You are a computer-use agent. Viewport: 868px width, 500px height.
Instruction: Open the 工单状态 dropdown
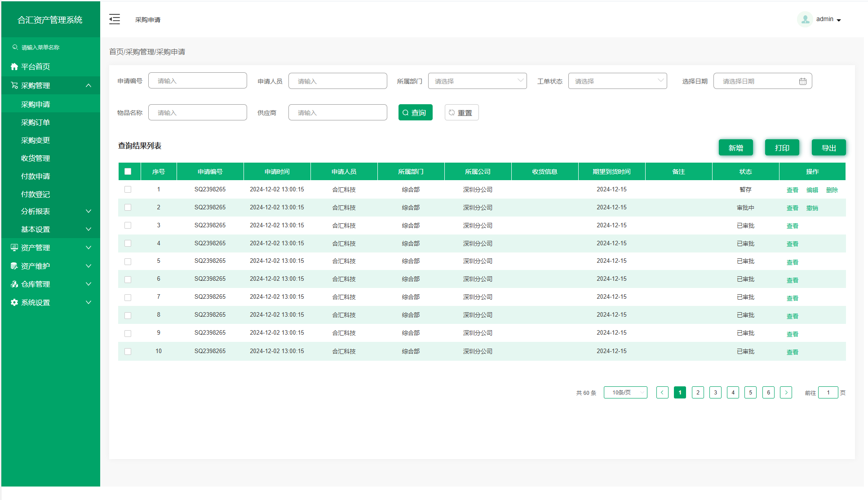(617, 81)
